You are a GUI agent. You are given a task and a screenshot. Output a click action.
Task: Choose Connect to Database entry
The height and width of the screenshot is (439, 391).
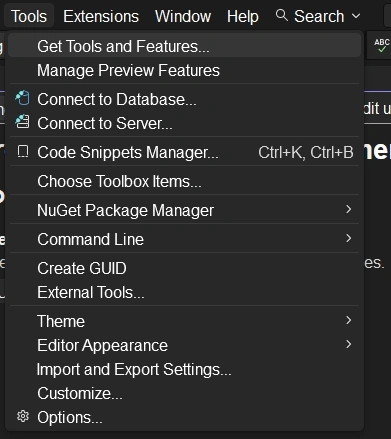coord(184,99)
